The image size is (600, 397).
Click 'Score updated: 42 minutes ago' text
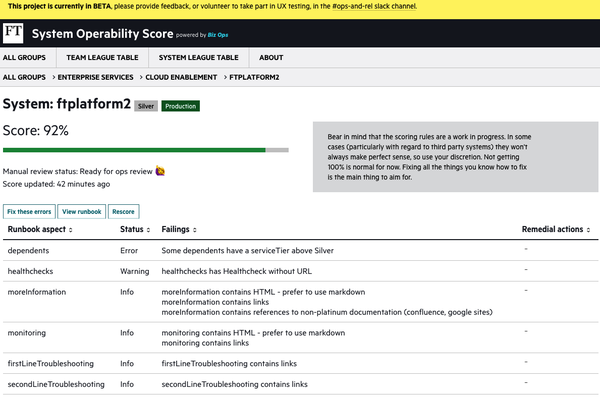pyautogui.click(x=56, y=184)
